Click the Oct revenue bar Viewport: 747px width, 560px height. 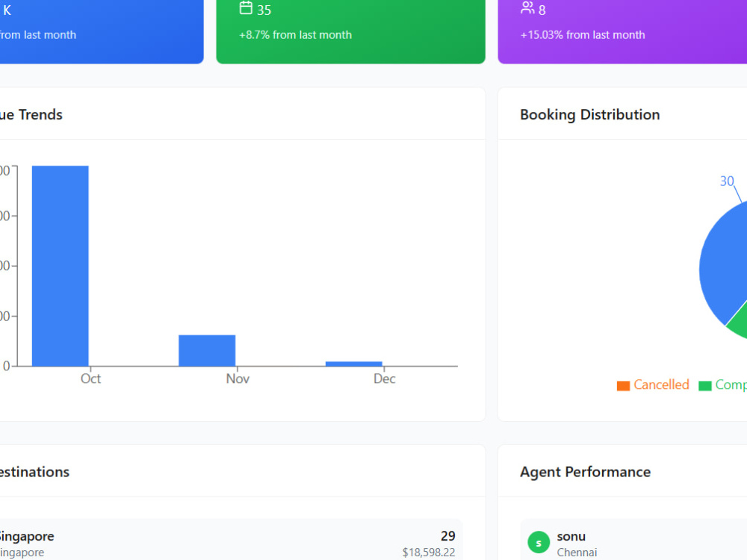pos(60,266)
